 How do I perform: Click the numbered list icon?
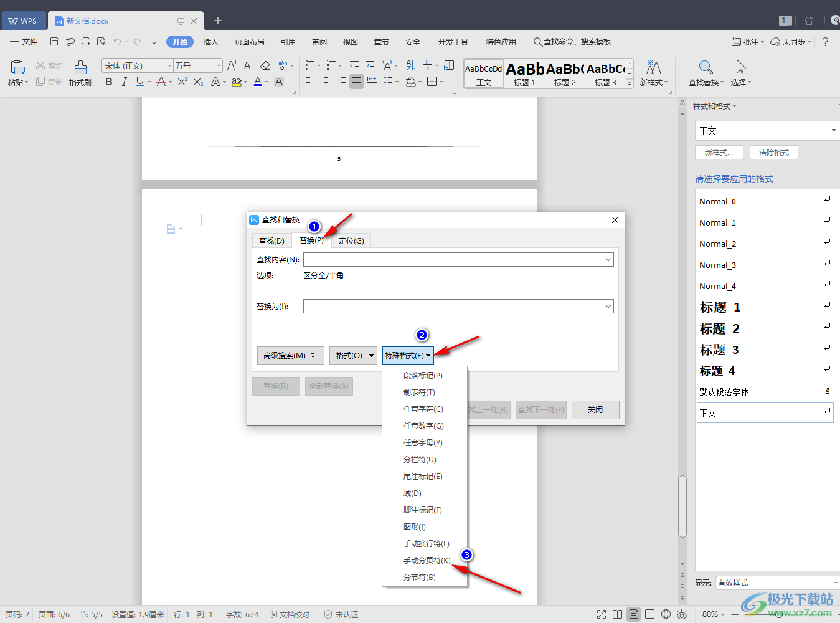[331, 65]
